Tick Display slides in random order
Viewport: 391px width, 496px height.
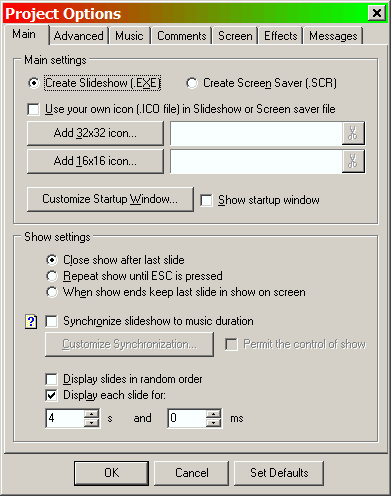pyautogui.click(x=51, y=379)
